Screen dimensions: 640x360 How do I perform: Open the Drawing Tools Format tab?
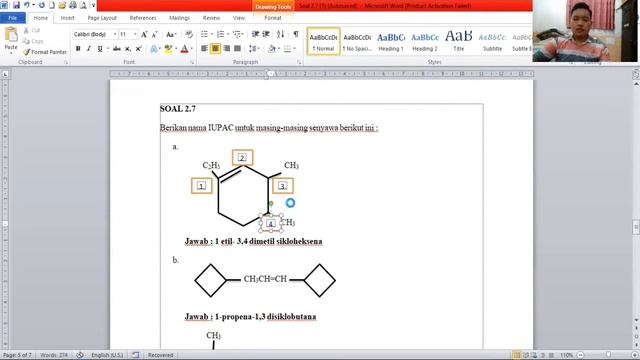click(273, 18)
